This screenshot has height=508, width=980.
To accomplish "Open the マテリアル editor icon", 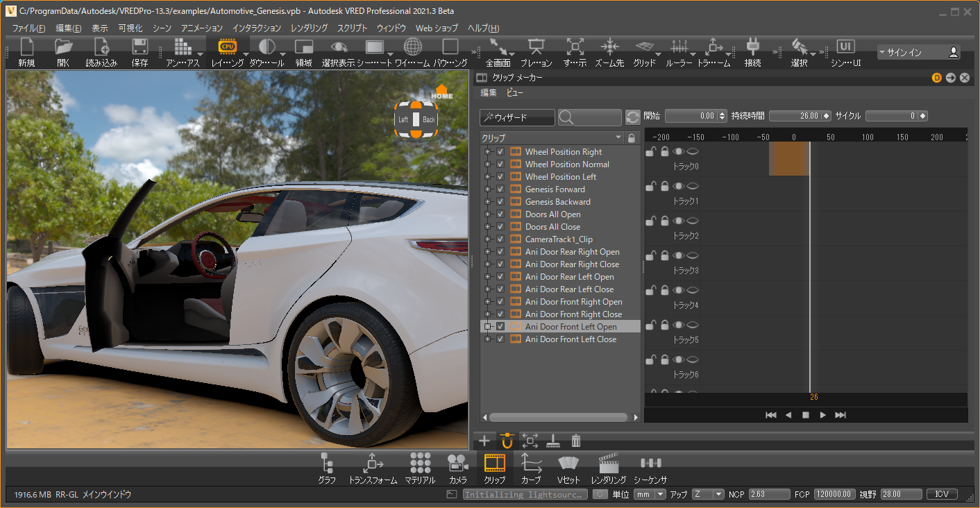I will click(x=420, y=463).
